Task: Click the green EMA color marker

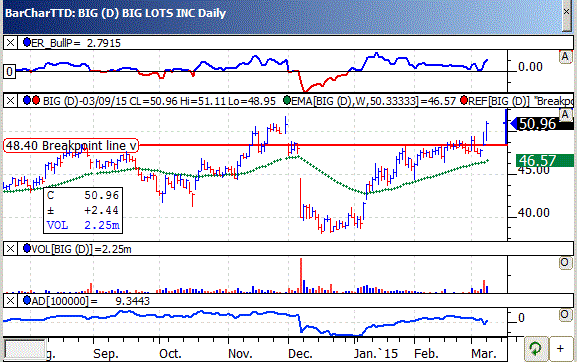Action: click(x=287, y=100)
